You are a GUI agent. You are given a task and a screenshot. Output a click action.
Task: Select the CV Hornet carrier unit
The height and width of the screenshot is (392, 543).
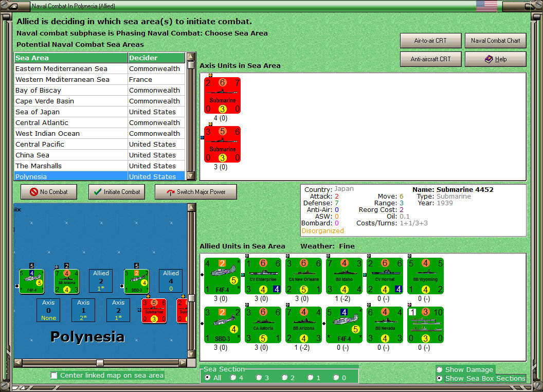coord(385,276)
